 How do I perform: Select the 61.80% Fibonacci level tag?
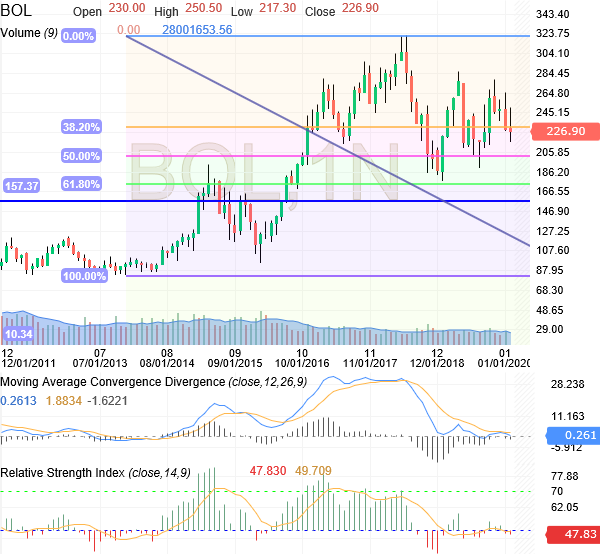(x=81, y=184)
